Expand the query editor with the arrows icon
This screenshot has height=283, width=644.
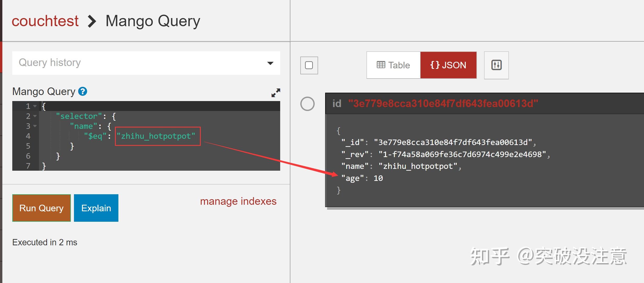tap(275, 93)
